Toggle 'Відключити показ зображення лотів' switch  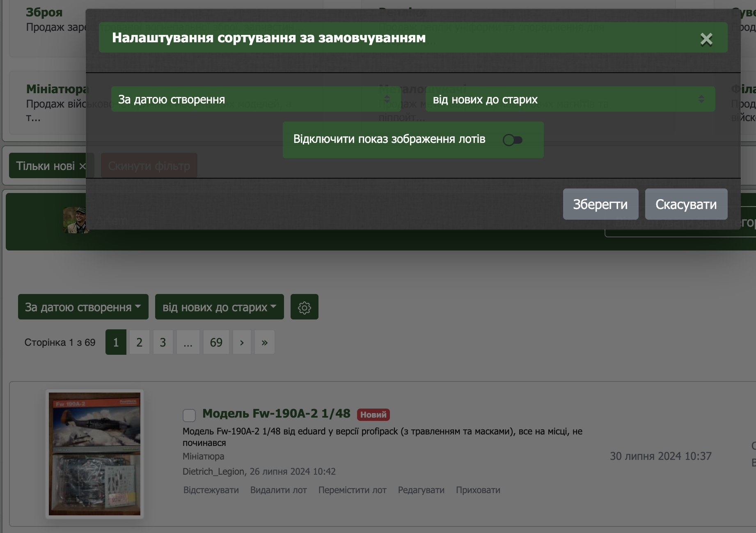pos(513,140)
